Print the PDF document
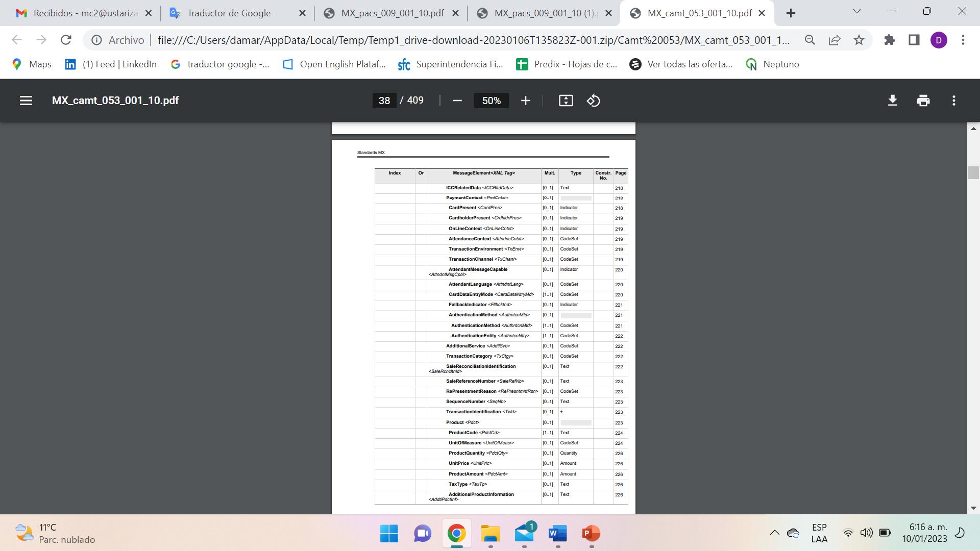980x551 pixels. (x=923, y=101)
